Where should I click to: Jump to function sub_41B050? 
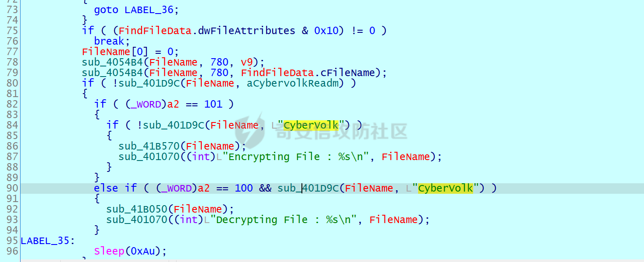point(133,209)
